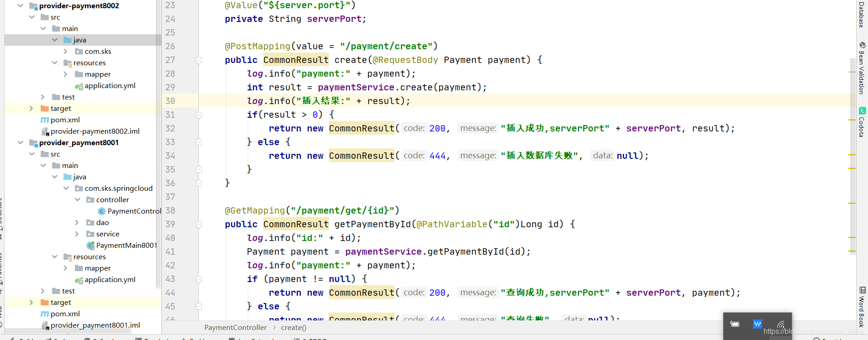The height and width of the screenshot is (340, 868).
Task: Click the application.yml Spring icon under provider_payment8001
Action: tap(79, 280)
